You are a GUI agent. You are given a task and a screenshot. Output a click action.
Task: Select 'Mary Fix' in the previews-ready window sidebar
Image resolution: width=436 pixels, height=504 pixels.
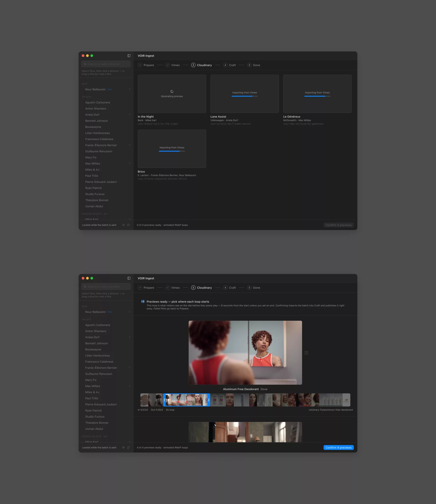click(x=106, y=380)
